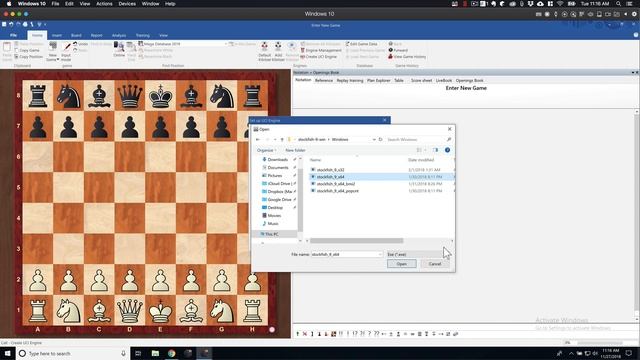Switch to the Home ribbon tab
Screen dimensions: 640x360
click(37, 36)
